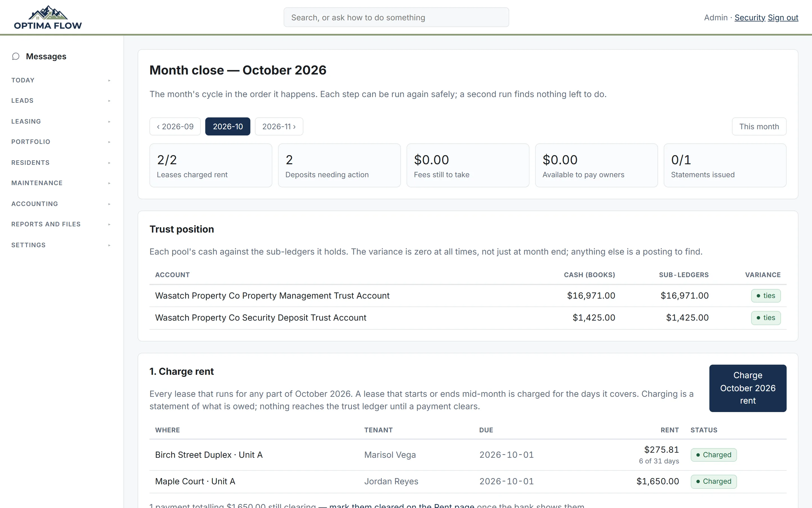Click ties badge for Property Management account
812x508 pixels.
tap(766, 296)
